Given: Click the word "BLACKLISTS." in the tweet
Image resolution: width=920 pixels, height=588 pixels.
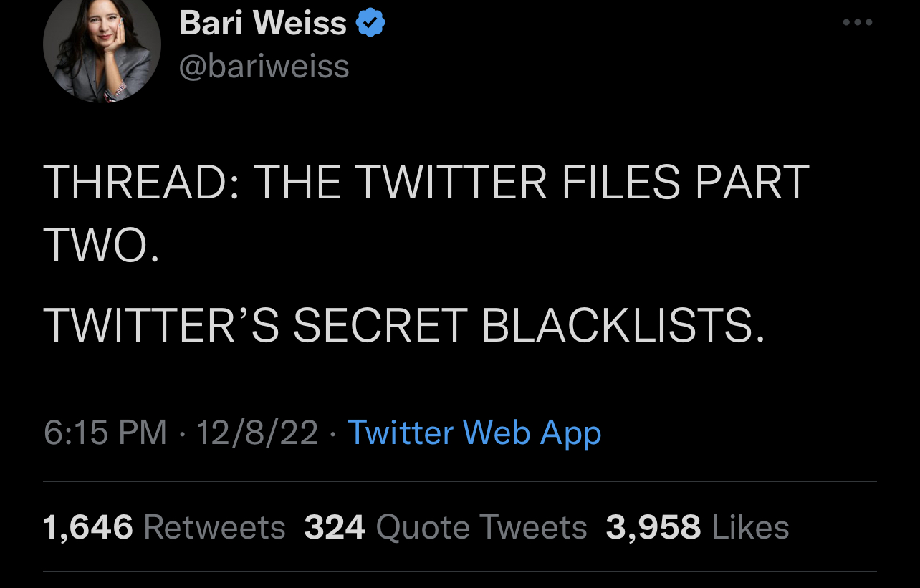Looking at the screenshot, I should point(623,326).
